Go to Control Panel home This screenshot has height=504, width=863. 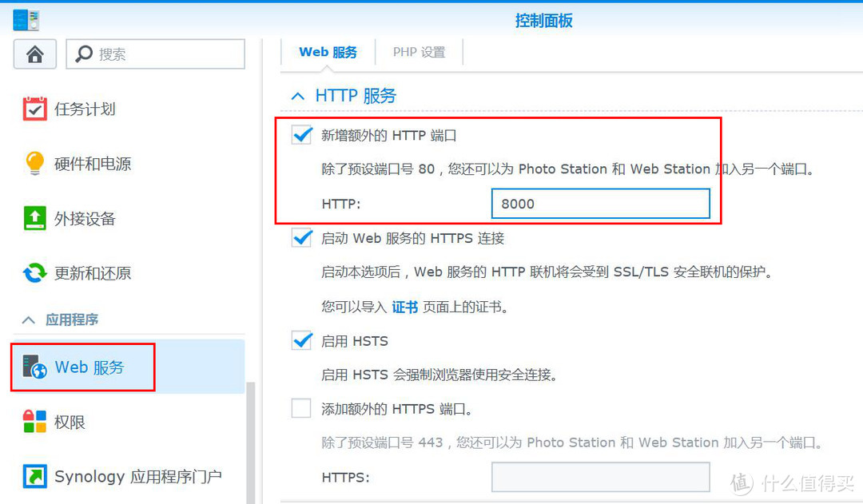coord(34,54)
